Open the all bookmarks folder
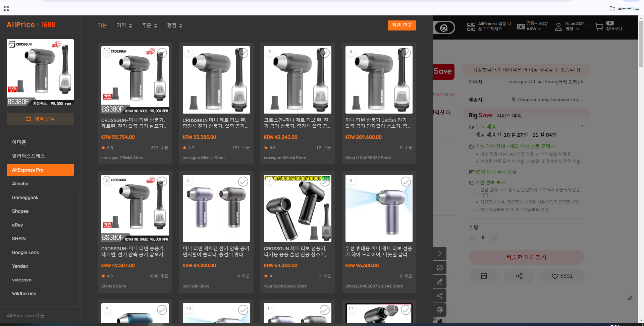Screen dimensions: 644x326 [624, 8]
